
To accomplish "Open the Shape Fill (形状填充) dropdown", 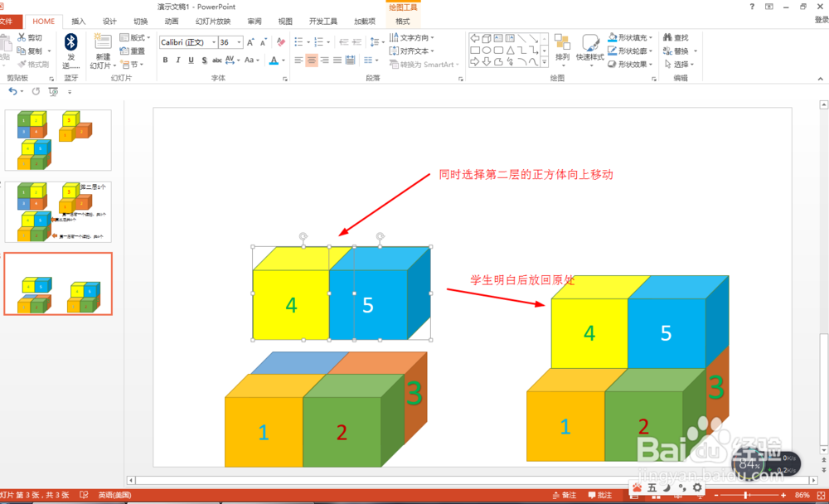I will coord(630,37).
